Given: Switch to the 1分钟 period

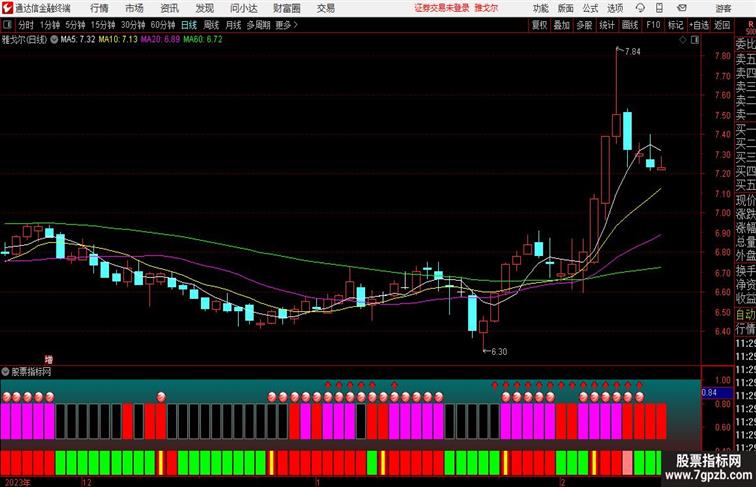Looking at the screenshot, I should (50, 25).
